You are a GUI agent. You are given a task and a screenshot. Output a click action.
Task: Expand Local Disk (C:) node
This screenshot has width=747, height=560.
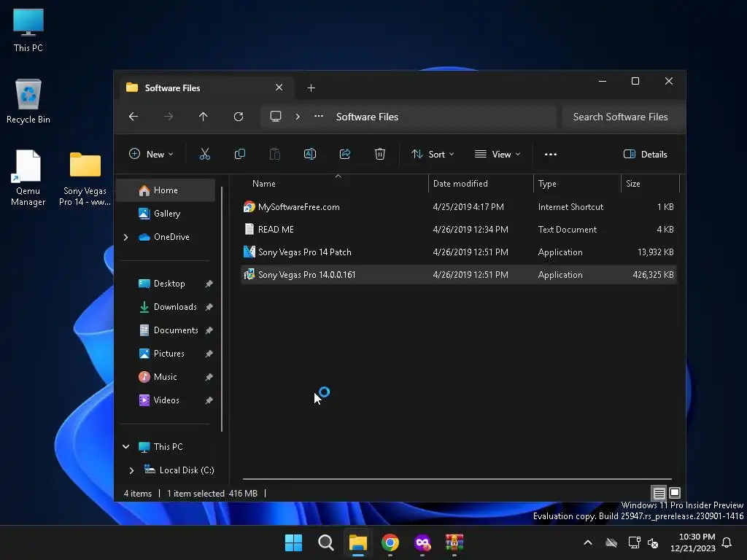131,470
